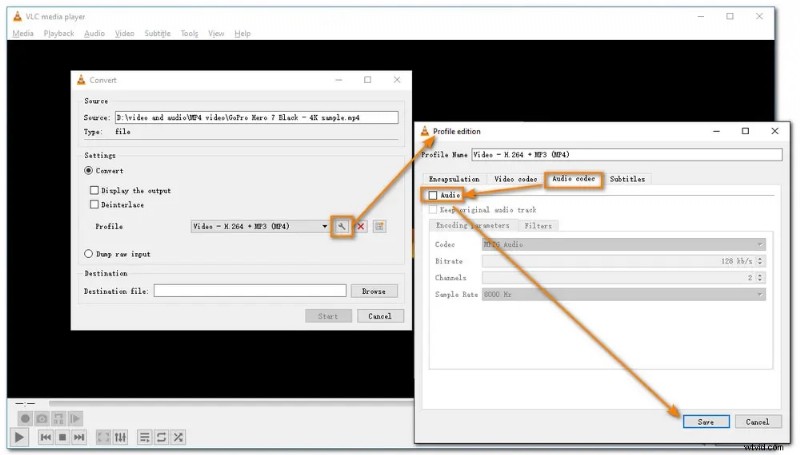Click the A-B loop icon

[x=59, y=419]
